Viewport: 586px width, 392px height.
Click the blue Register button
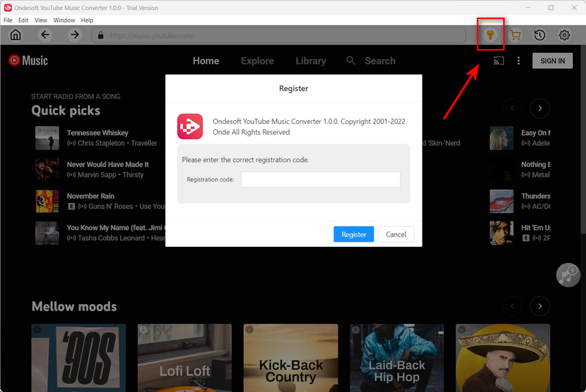354,234
